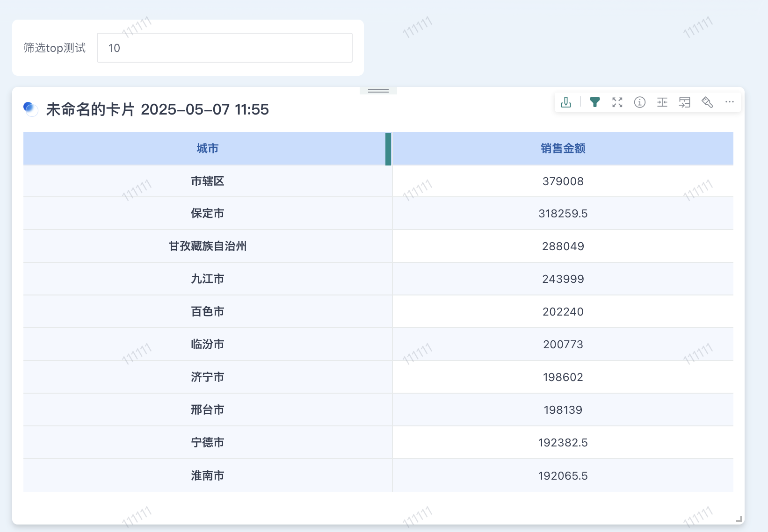Image resolution: width=768 pixels, height=532 pixels.
Task: Expand card to fullscreen view
Action: coord(617,102)
